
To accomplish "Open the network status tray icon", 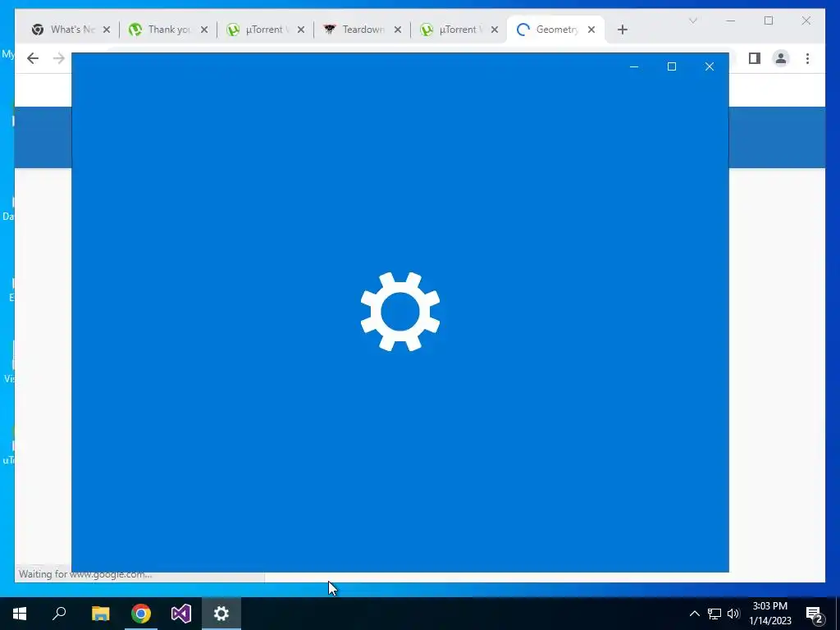I will 714,614.
